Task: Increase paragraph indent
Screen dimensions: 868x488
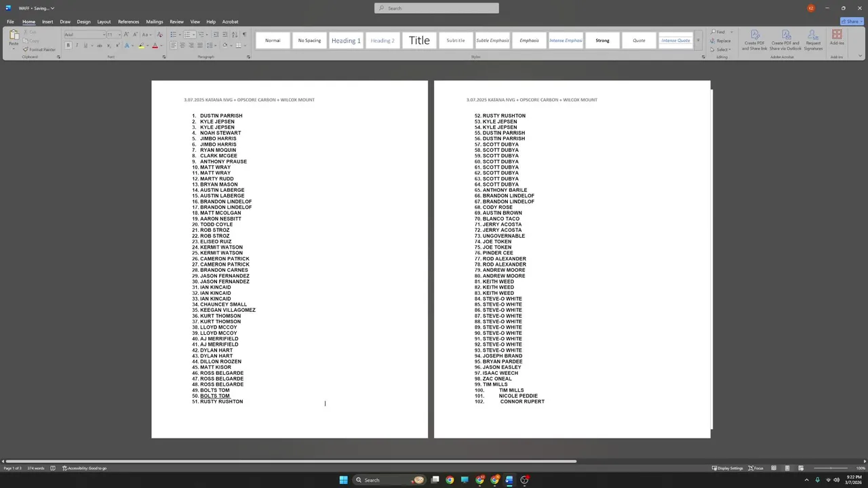Action: pos(224,35)
